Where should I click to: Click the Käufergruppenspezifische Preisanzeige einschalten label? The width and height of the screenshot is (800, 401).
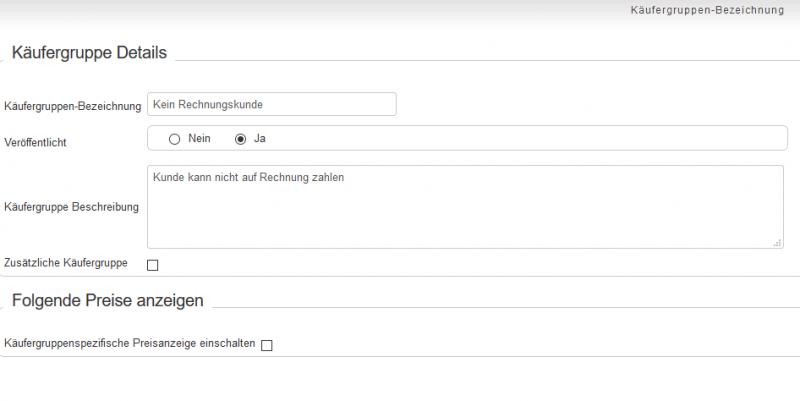(x=130, y=343)
